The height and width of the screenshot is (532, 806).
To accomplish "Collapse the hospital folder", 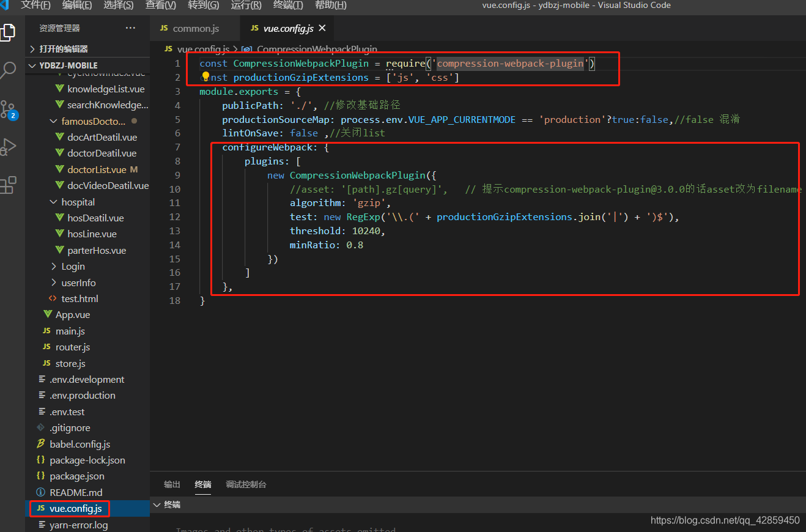I will [87, 202].
